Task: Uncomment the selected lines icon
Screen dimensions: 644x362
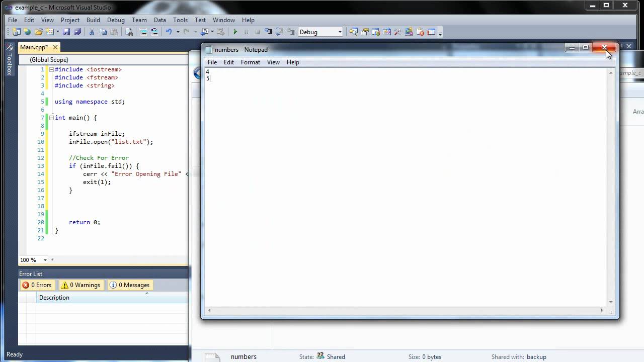Action: tap(154, 32)
